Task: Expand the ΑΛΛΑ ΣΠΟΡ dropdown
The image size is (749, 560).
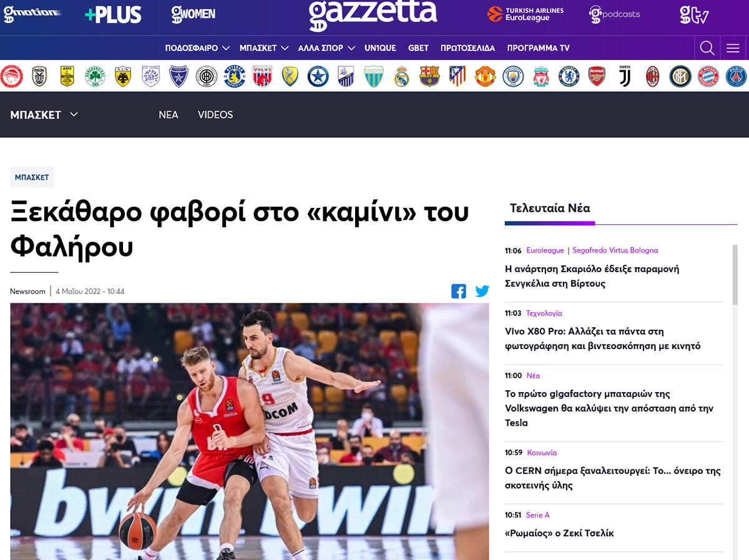Action: pos(326,48)
